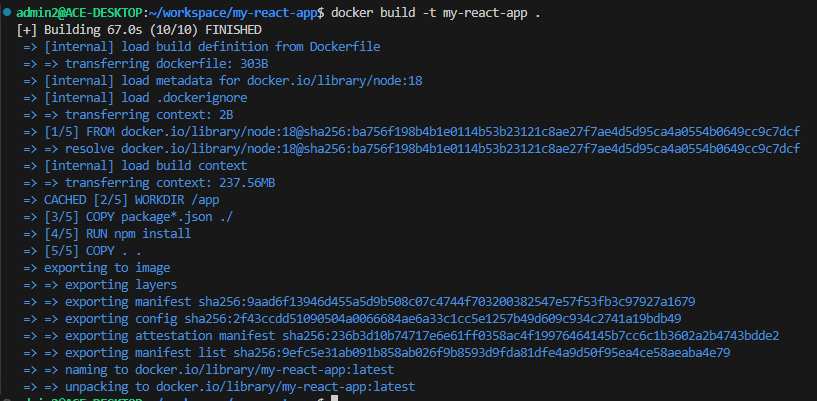Screen dimensions: 817x401
Task: Click the Building 67.0s FINISHED line
Action: pyautogui.click(x=139, y=30)
